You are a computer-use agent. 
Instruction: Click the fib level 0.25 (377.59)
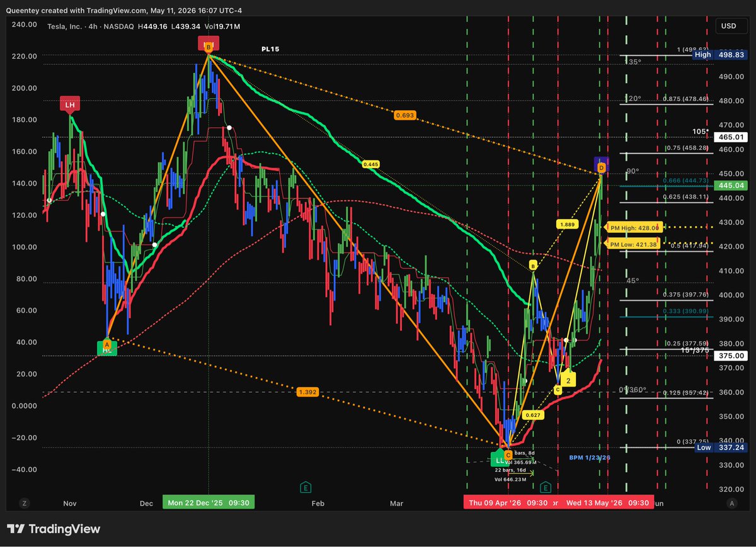(689, 343)
